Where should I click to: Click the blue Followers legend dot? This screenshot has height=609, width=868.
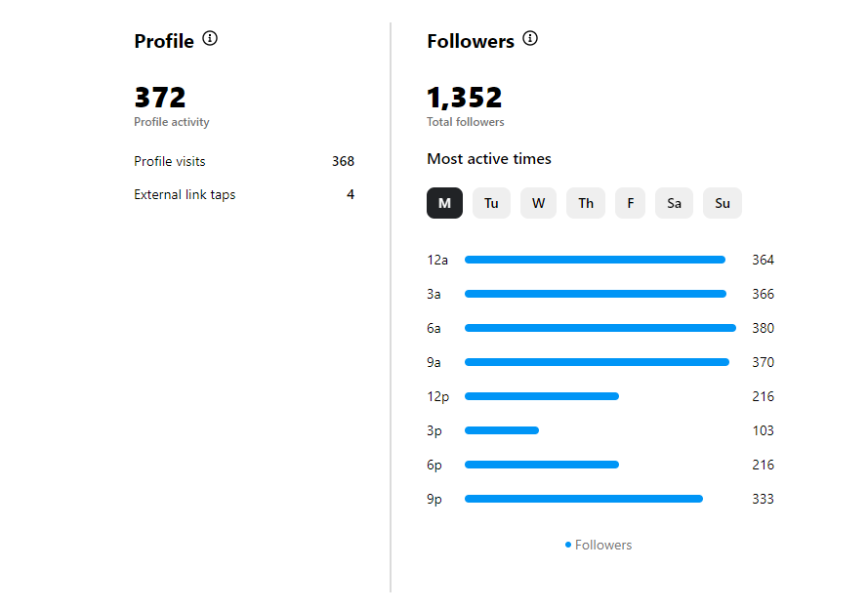(x=568, y=545)
